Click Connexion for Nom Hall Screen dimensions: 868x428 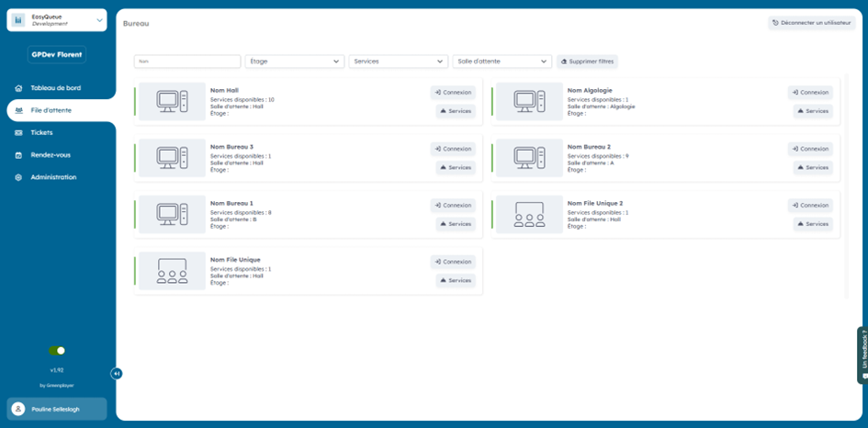point(453,92)
